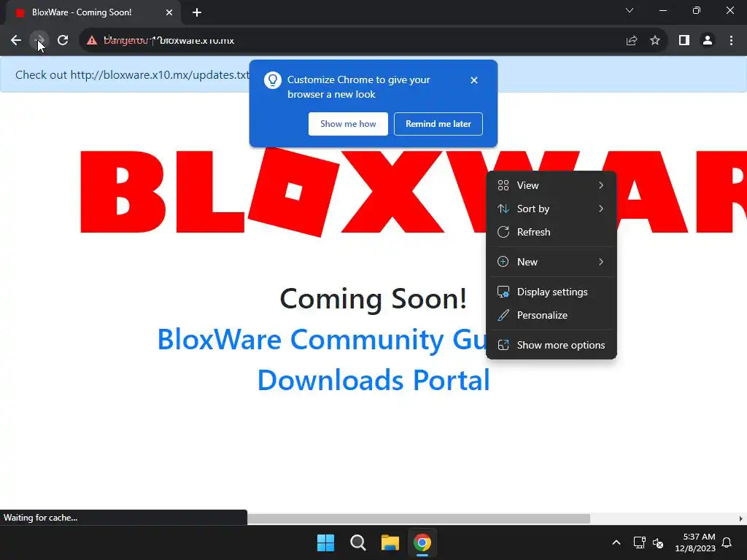Open the Windows Start menu
Image resolution: width=747 pixels, height=560 pixels.
coord(326,542)
